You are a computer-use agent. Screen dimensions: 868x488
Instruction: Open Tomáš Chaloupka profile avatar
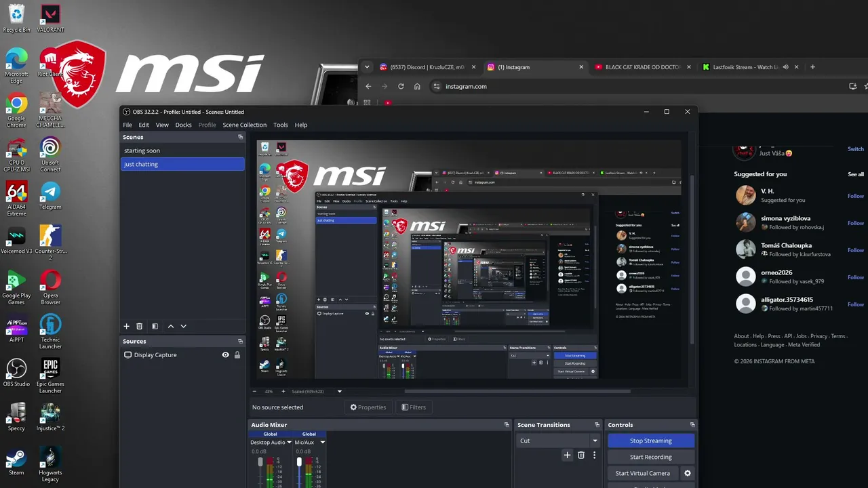[746, 249]
